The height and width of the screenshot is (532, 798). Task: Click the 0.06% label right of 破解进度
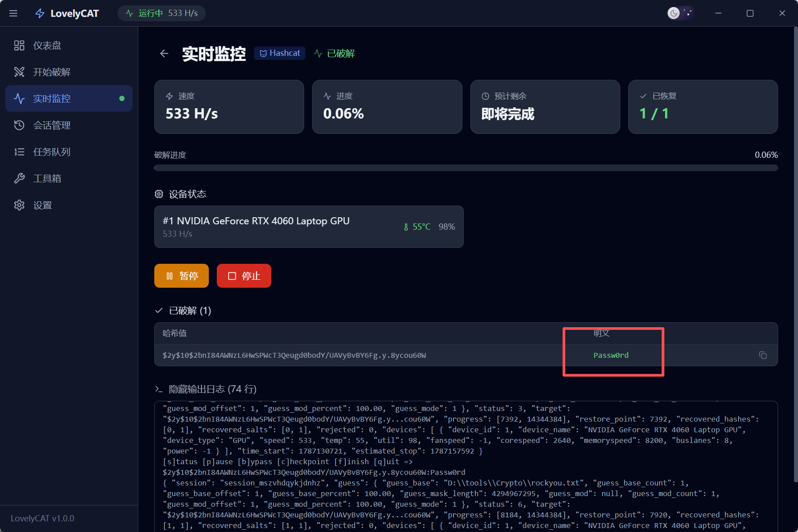(x=766, y=155)
